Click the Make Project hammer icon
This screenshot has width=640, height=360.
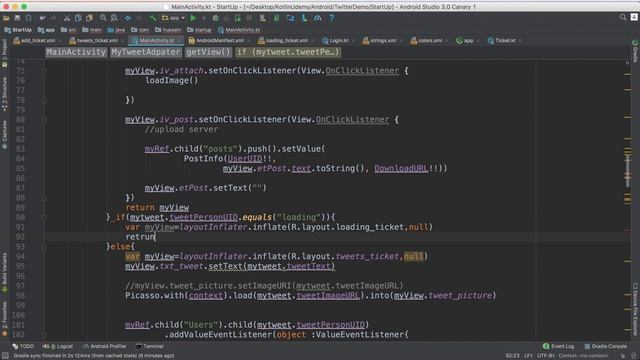coord(153,18)
